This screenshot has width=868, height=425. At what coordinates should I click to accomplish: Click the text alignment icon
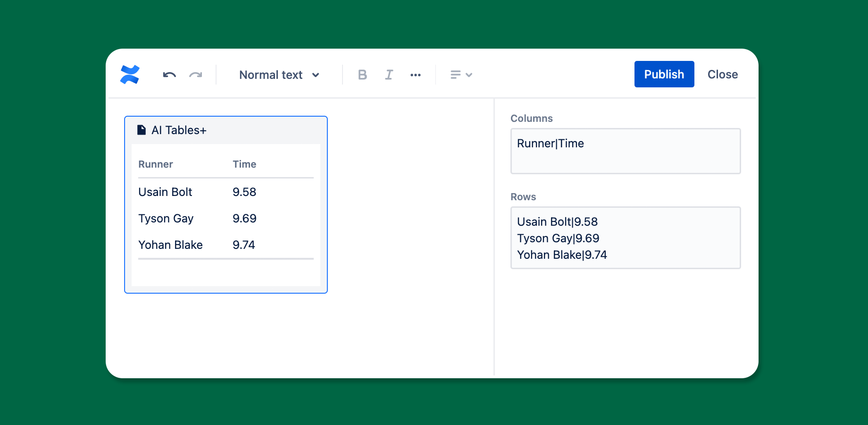(x=455, y=75)
